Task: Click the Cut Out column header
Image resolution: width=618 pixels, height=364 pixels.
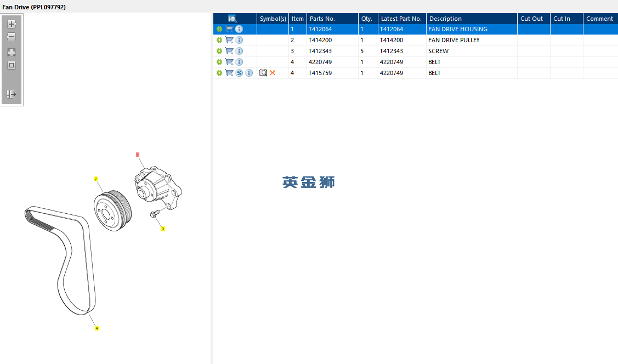Action: (x=533, y=19)
